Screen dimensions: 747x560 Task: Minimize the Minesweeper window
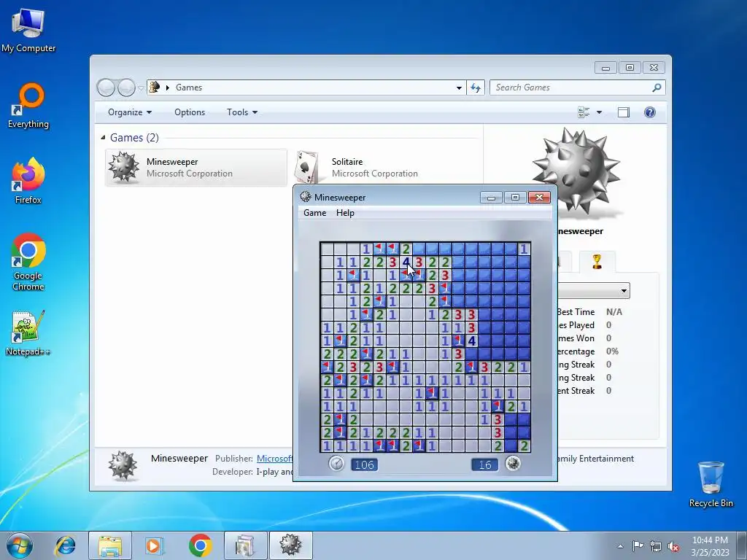coord(491,197)
